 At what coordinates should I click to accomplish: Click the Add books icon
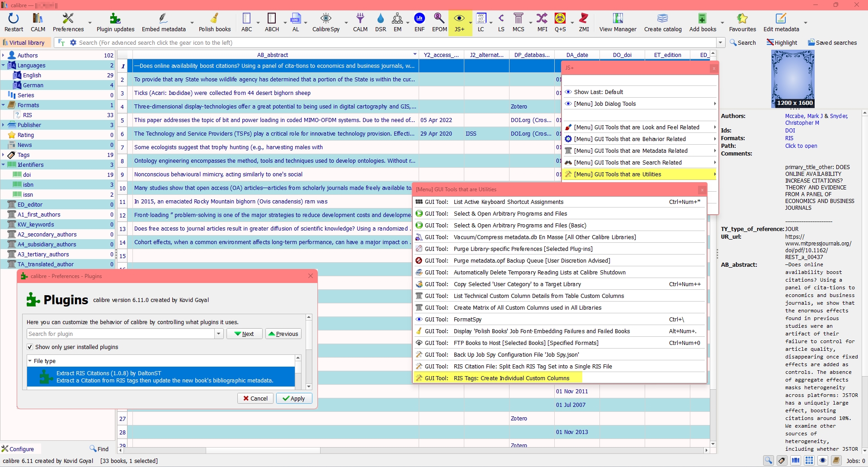point(702,22)
